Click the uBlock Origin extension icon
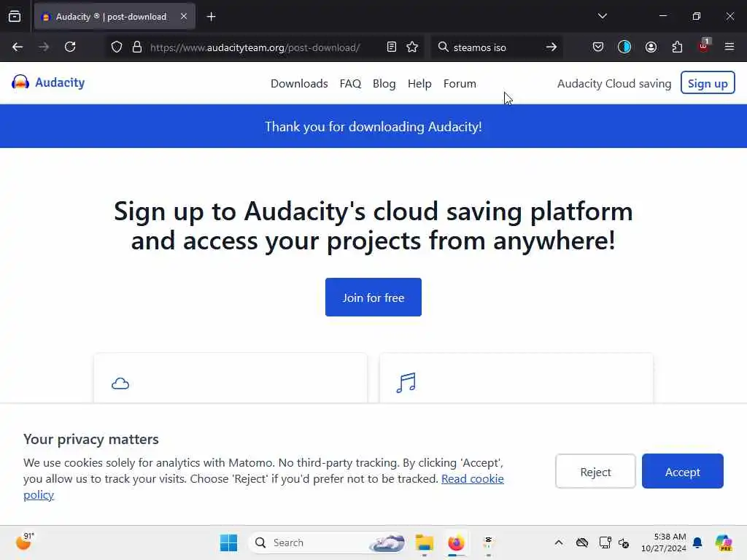 [x=704, y=46]
